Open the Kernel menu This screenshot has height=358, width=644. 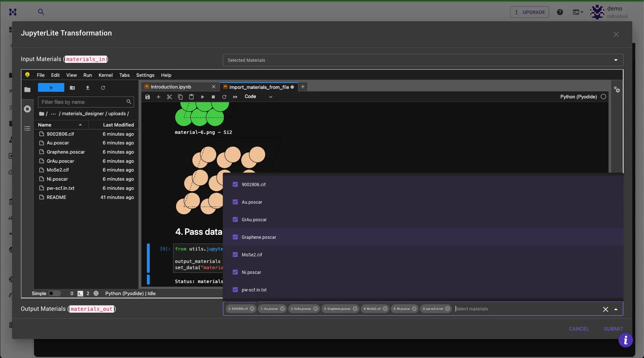point(105,75)
